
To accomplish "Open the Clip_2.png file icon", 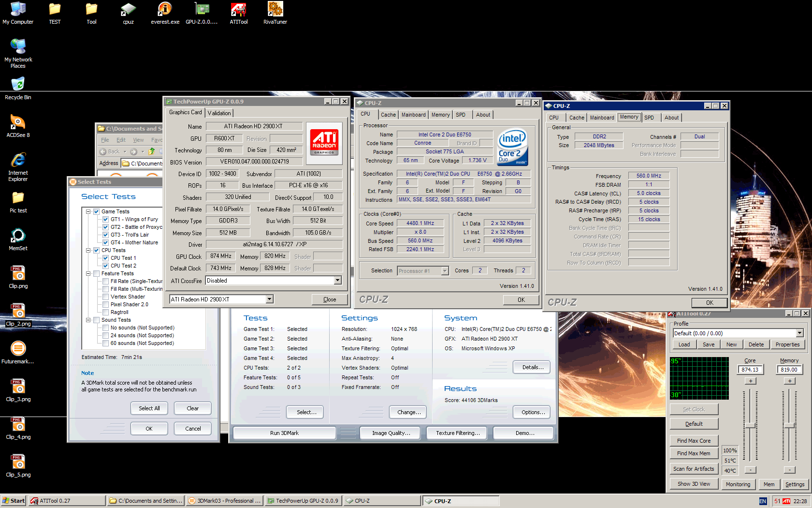I will point(18,315).
